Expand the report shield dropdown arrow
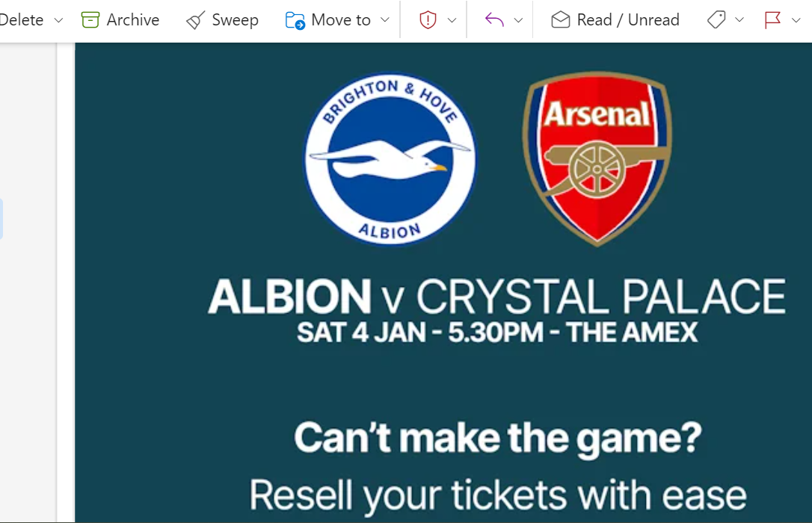 (452, 20)
